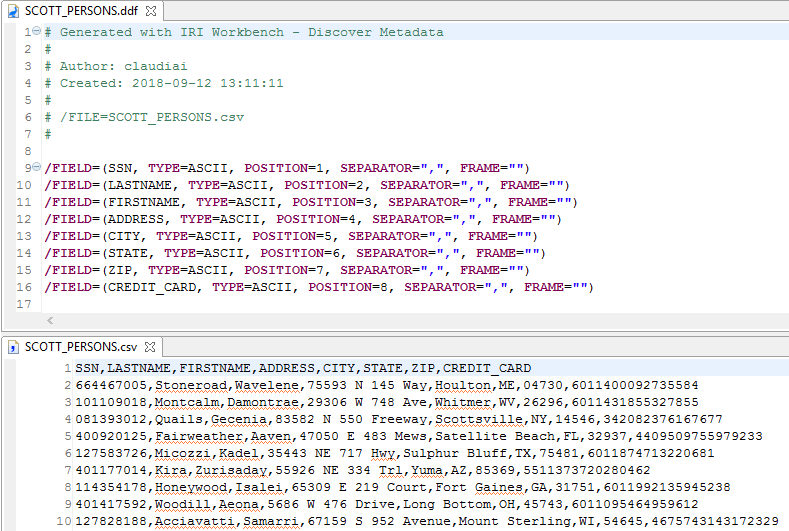Click the SSN field definition line
Viewport: 789px width, 531px height.
click(x=287, y=168)
